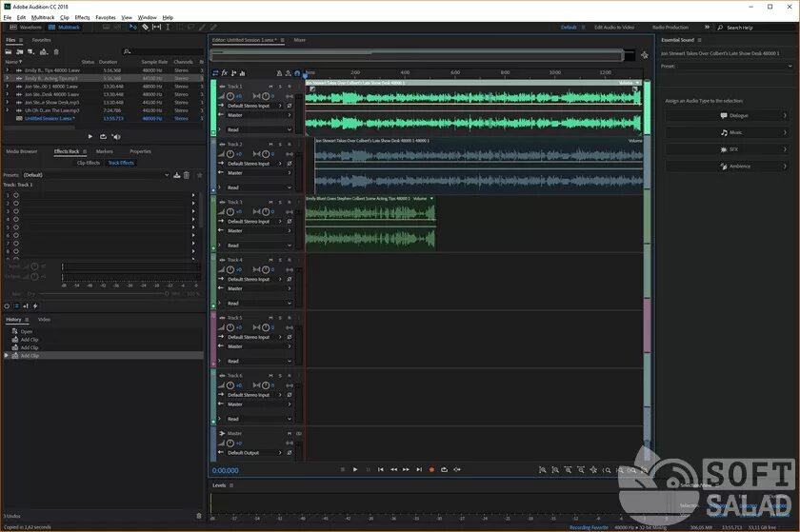The width and height of the screenshot is (800, 532).
Task: Show the EQ section in track controls
Action: coord(242,73)
